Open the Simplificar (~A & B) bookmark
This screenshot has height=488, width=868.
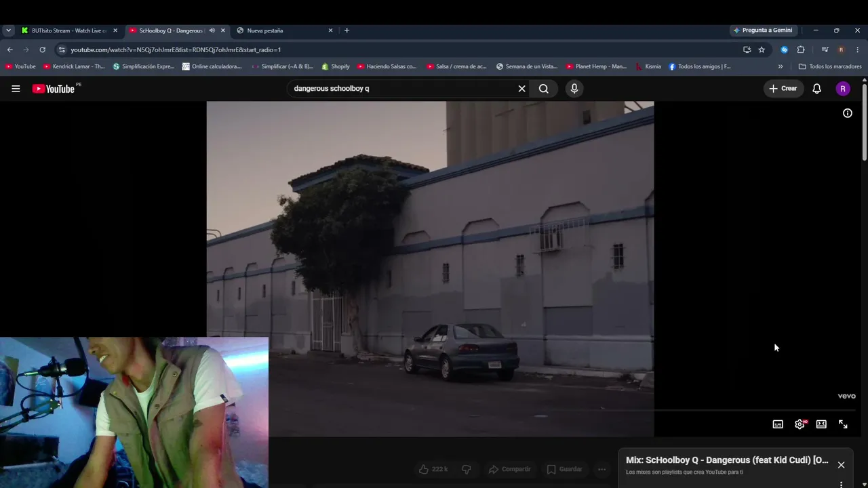[282, 66]
